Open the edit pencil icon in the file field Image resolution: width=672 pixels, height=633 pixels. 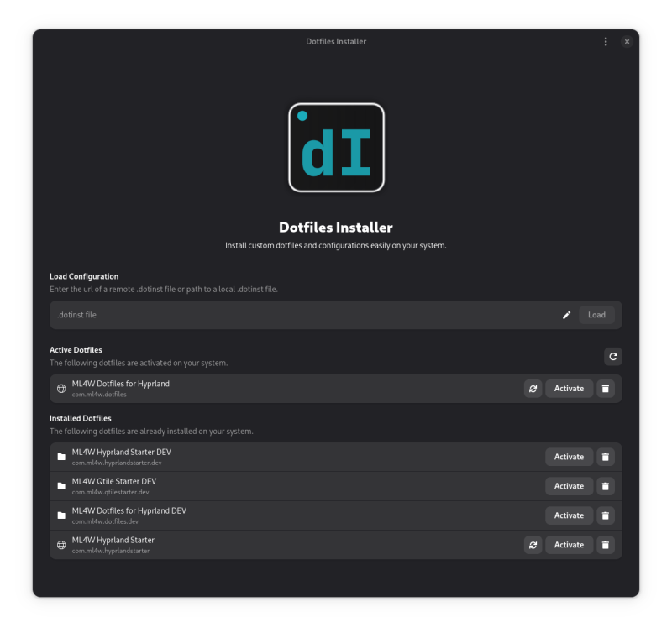566,315
